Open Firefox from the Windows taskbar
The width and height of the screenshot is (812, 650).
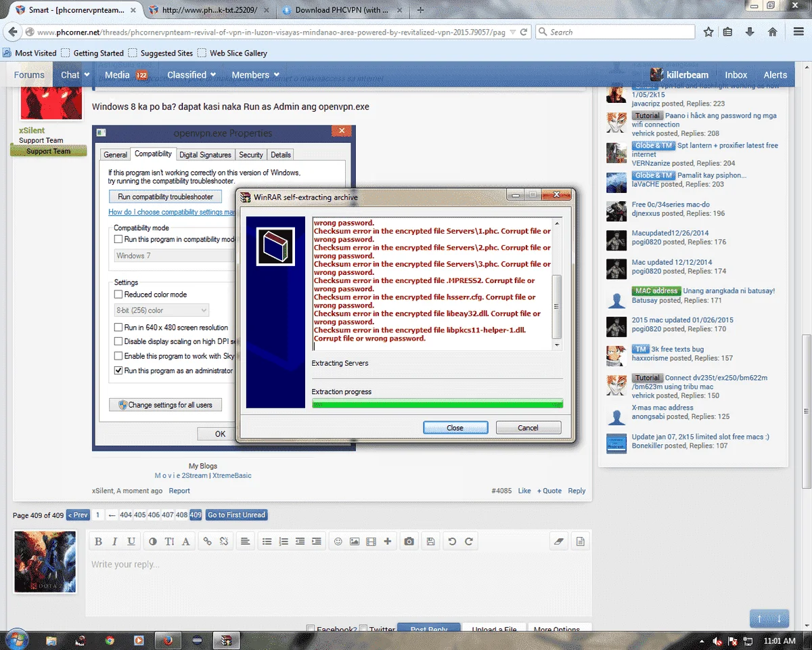pos(167,640)
